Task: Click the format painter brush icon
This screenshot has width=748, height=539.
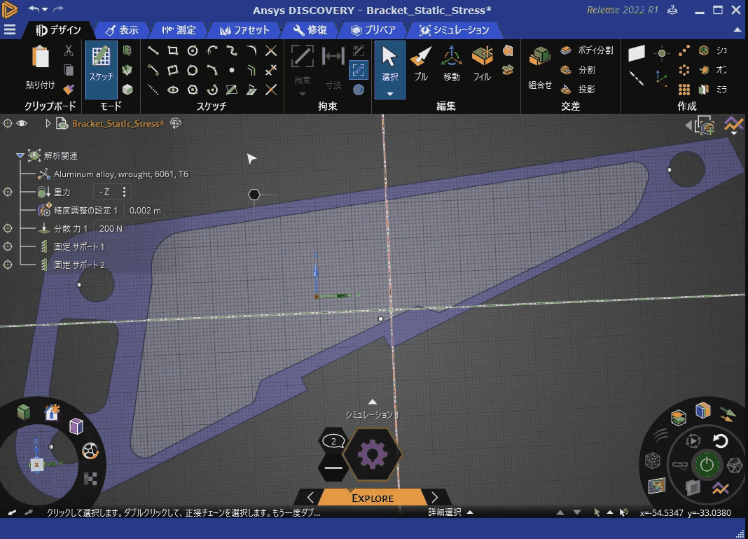Action: (69, 89)
